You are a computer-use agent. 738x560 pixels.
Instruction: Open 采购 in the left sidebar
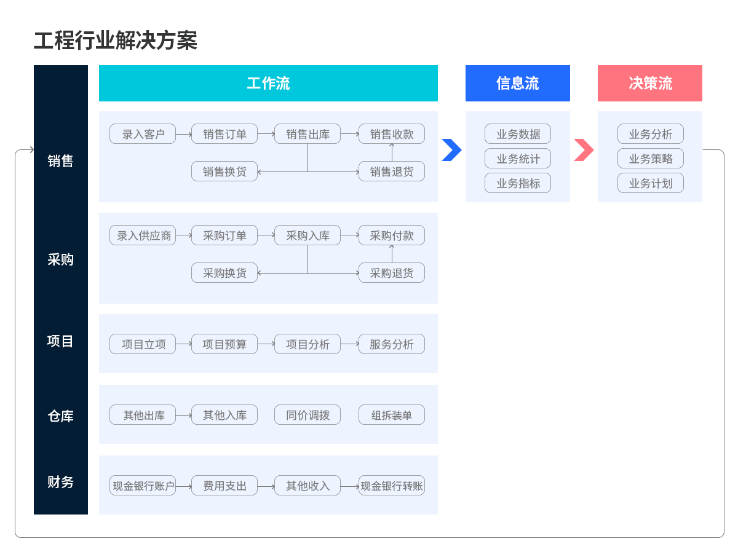(60, 259)
